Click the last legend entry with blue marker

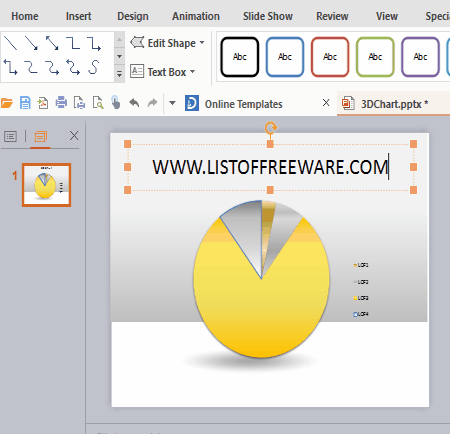point(361,314)
